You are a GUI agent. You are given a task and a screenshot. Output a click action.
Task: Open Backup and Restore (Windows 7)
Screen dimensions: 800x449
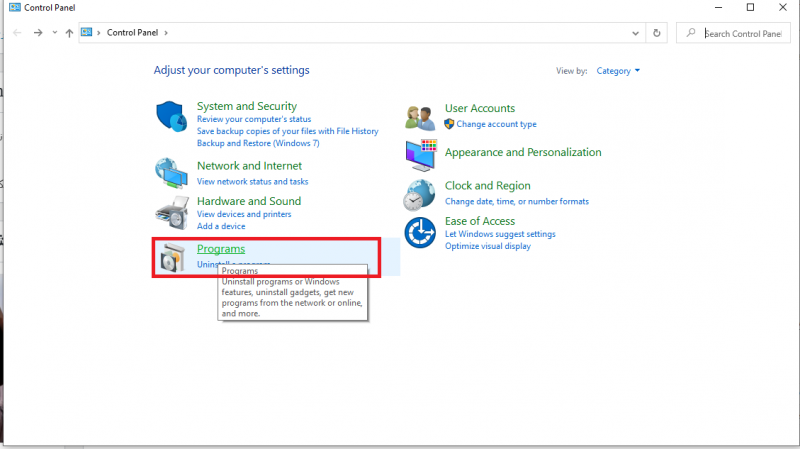pyautogui.click(x=258, y=143)
